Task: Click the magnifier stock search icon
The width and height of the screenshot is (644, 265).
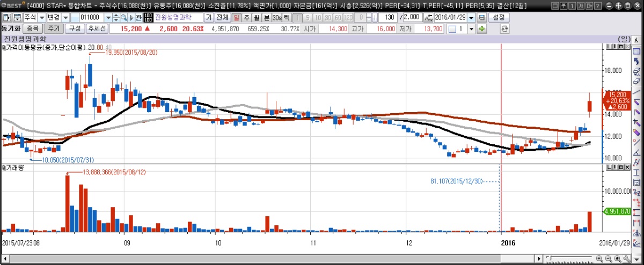Action: (123, 17)
